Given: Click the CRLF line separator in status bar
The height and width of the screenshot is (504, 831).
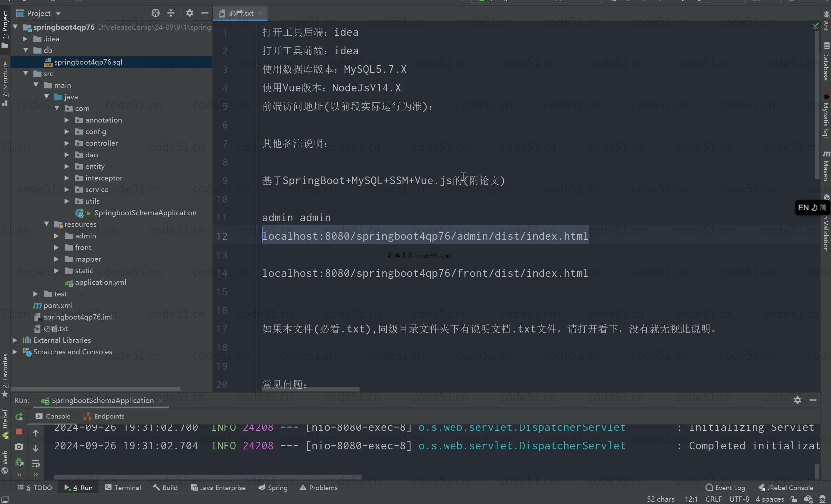Looking at the screenshot, I should 714,499.
